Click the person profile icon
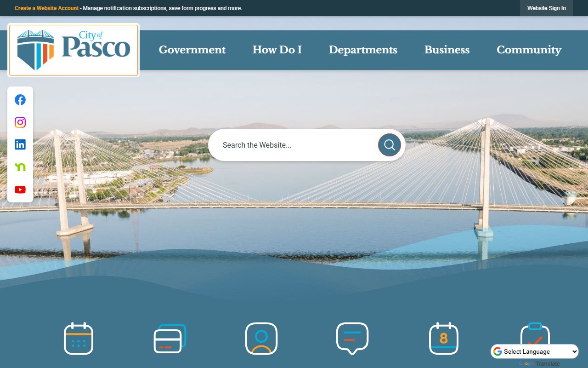 pos(261,339)
